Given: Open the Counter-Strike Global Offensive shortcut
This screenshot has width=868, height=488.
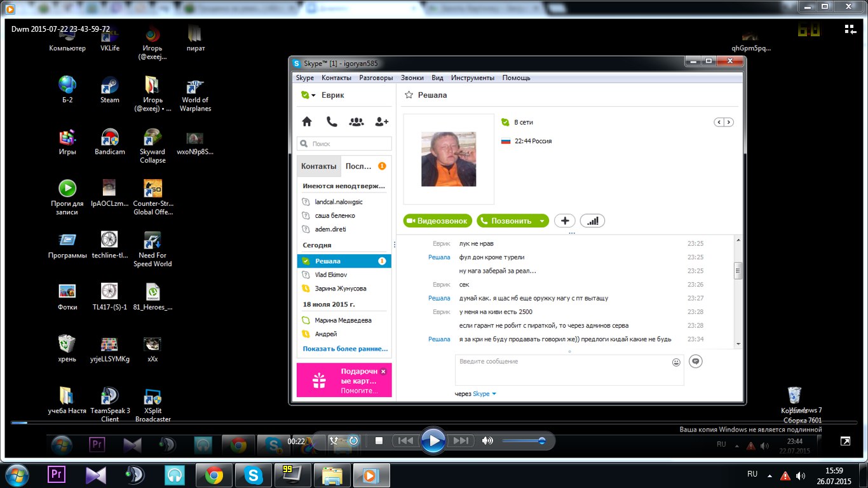Looking at the screenshot, I should tap(153, 198).
